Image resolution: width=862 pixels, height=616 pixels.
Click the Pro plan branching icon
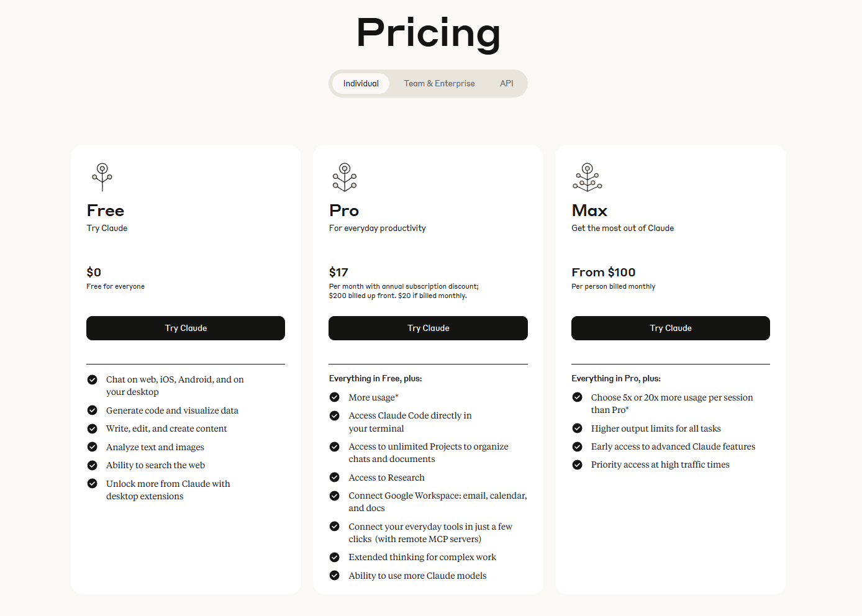(345, 177)
